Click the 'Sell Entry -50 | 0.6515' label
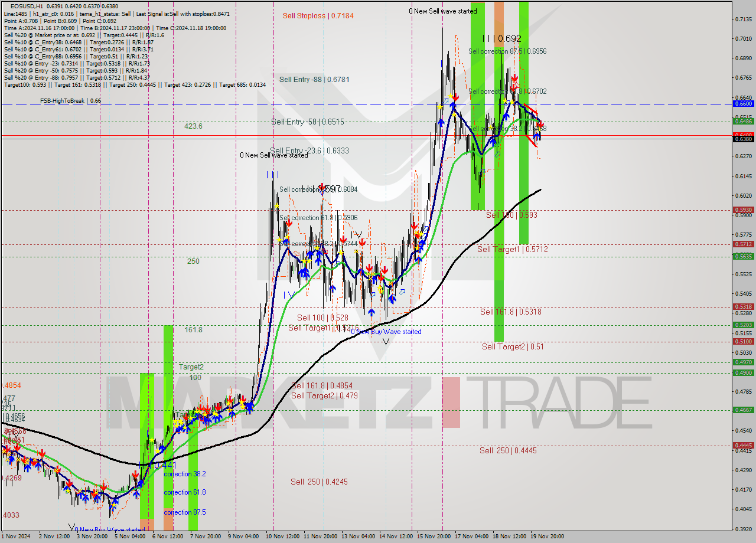The width and height of the screenshot is (756, 543). 307,122
